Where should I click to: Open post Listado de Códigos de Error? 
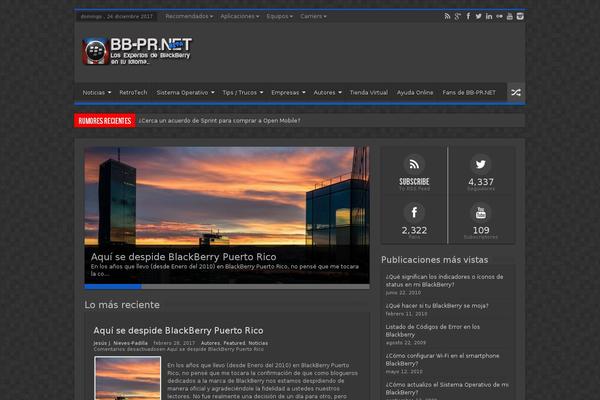[x=432, y=331]
